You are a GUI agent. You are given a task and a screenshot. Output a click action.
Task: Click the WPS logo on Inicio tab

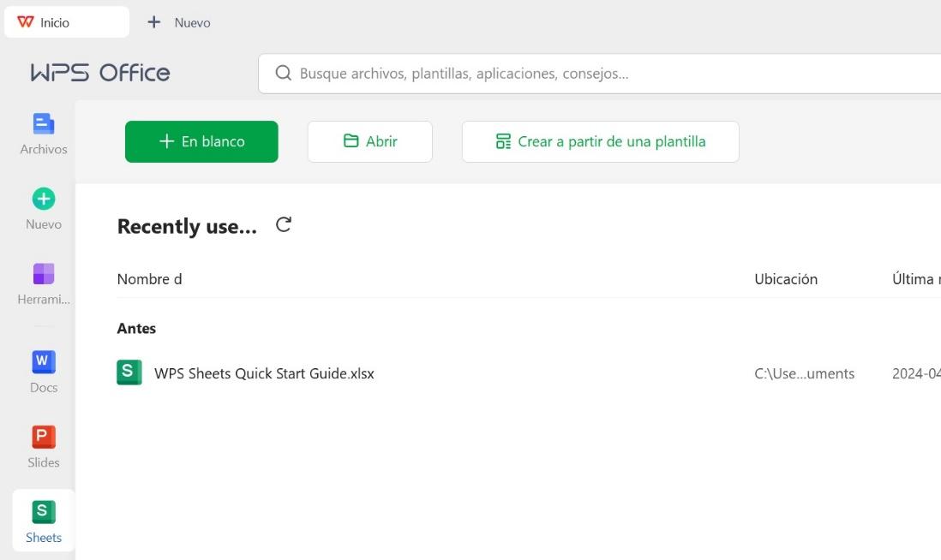click(25, 22)
